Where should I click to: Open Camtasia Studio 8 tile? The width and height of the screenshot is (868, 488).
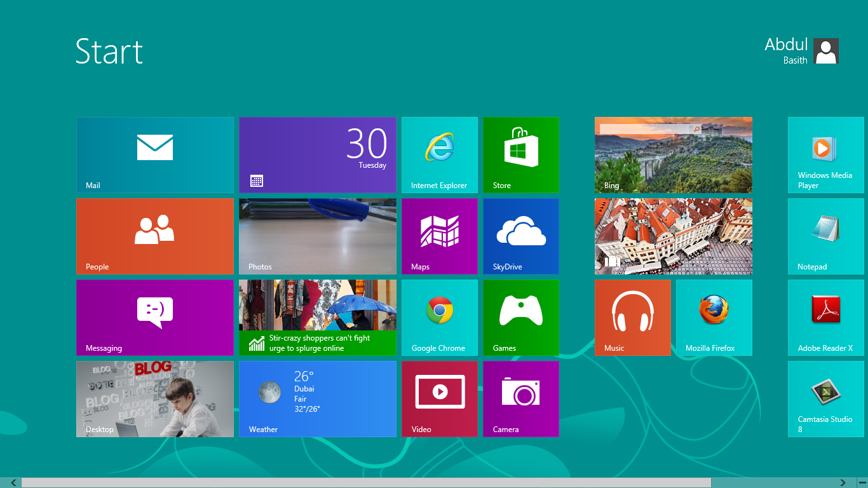[826, 399]
